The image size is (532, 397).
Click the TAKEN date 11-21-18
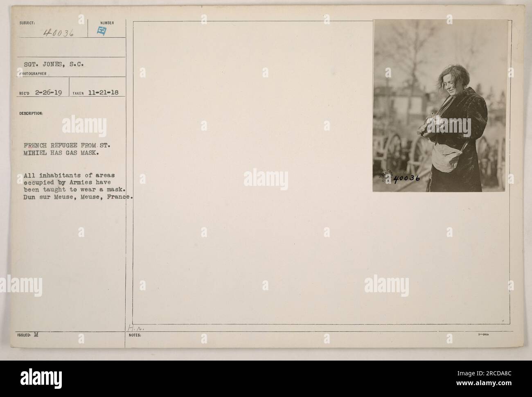[103, 92]
